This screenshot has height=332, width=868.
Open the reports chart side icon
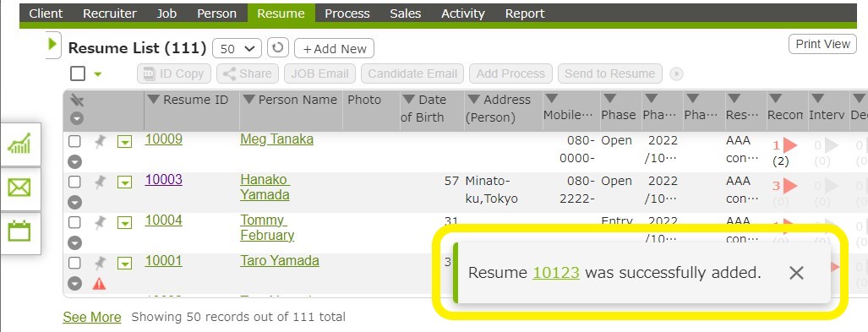click(19, 144)
